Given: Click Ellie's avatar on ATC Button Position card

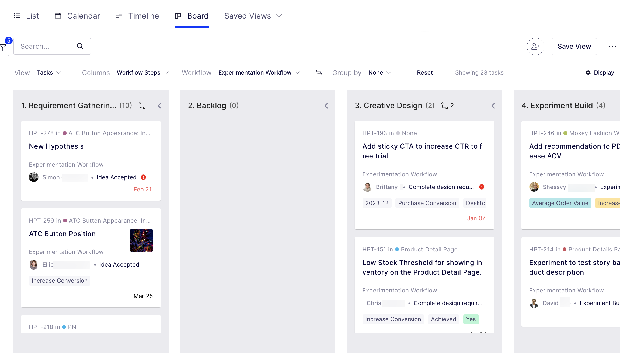Looking at the screenshot, I should (x=34, y=264).
